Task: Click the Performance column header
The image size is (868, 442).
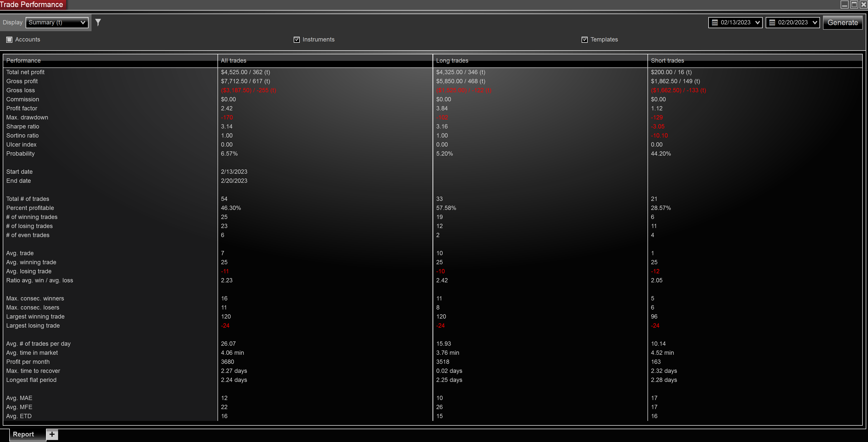Action: coord(110,61)
